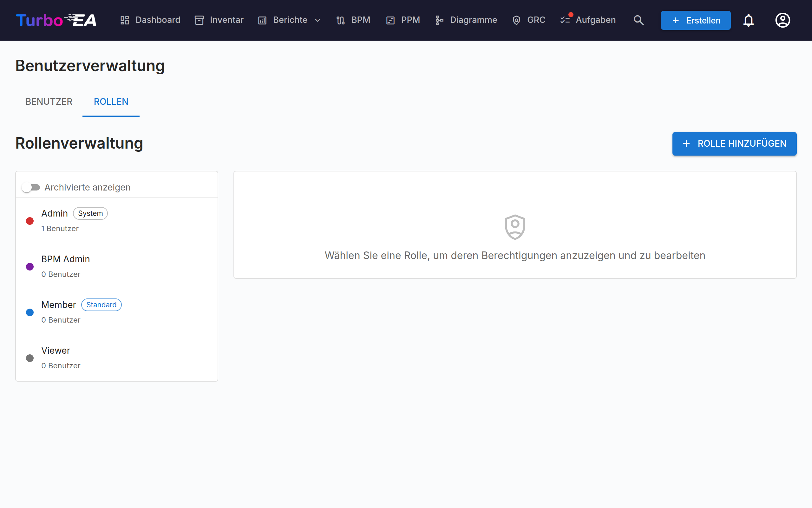Click the Berichte chart icon
The height and width of the screenshot is (508, 812).
[x=262, y=20]
